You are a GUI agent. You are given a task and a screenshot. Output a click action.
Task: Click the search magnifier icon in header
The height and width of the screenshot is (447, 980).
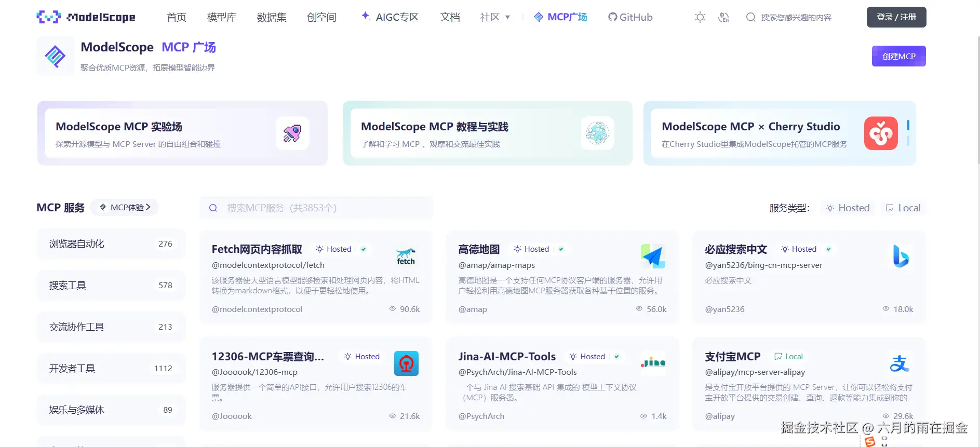pyautogui.click(x=750, y=17)
